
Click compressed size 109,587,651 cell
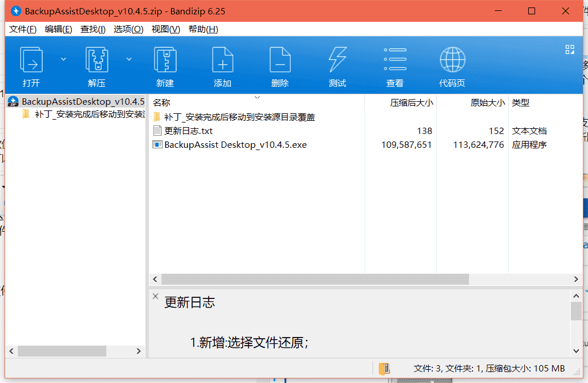406,145
